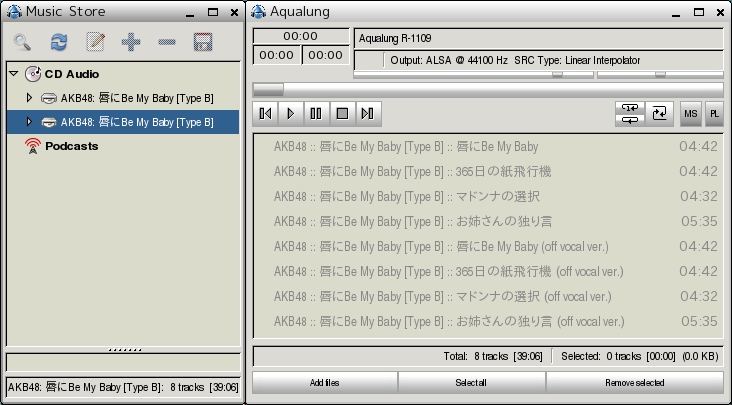Click the Aqualung title bar app icon
Viewport: 732px width, 405px height.
pos(258,12)
